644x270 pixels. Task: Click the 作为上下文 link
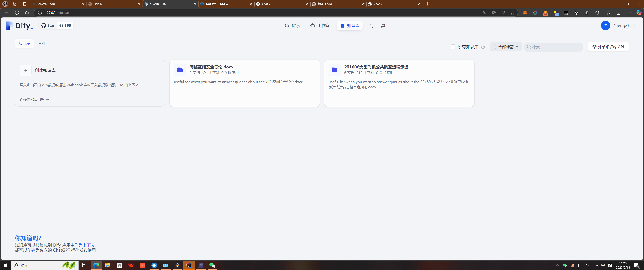[x=84, y=245]
